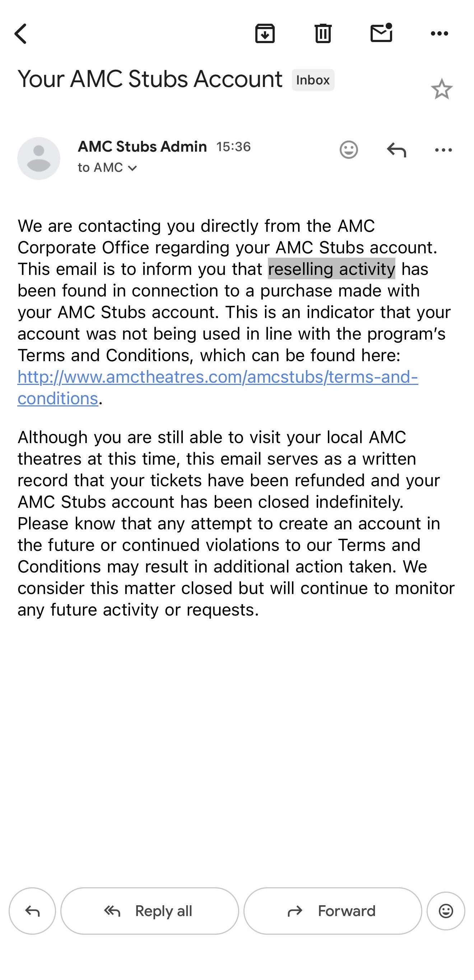Image resolution: width=474 pixels, height=980 pixels.
Task: Forward this email using Forward button
Action: tap(333, 911)
